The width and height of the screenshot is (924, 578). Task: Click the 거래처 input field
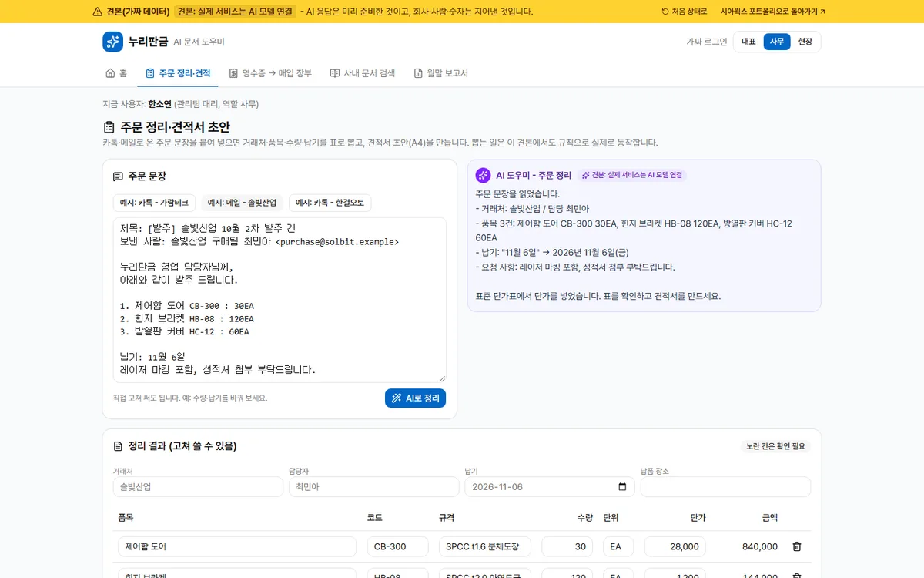198,487
